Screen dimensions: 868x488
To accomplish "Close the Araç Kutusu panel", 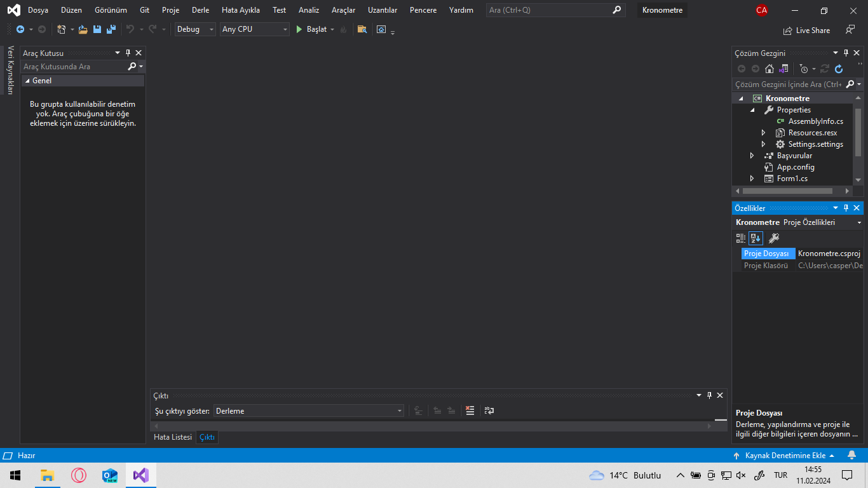I will point(139,53).
